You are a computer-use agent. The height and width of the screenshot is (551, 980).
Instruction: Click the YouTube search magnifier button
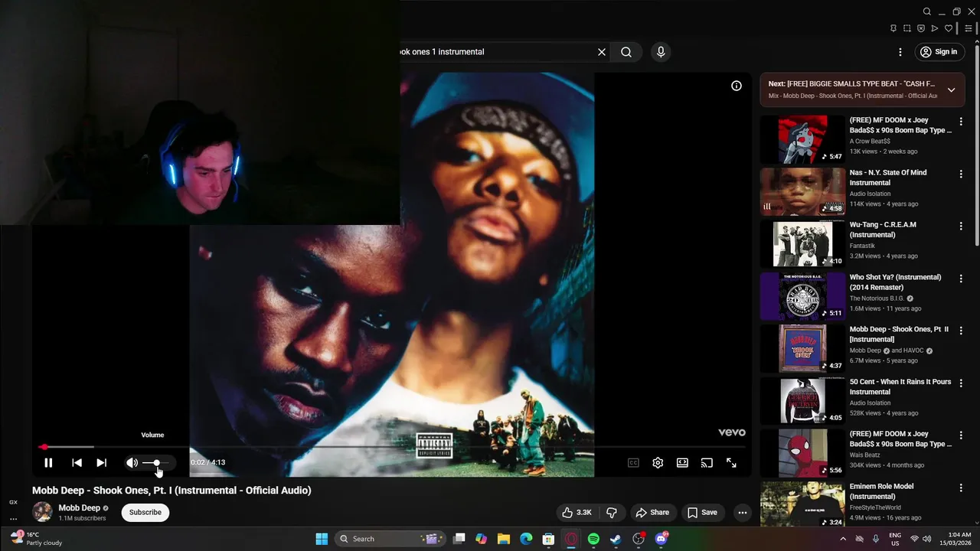pos(626,52)
